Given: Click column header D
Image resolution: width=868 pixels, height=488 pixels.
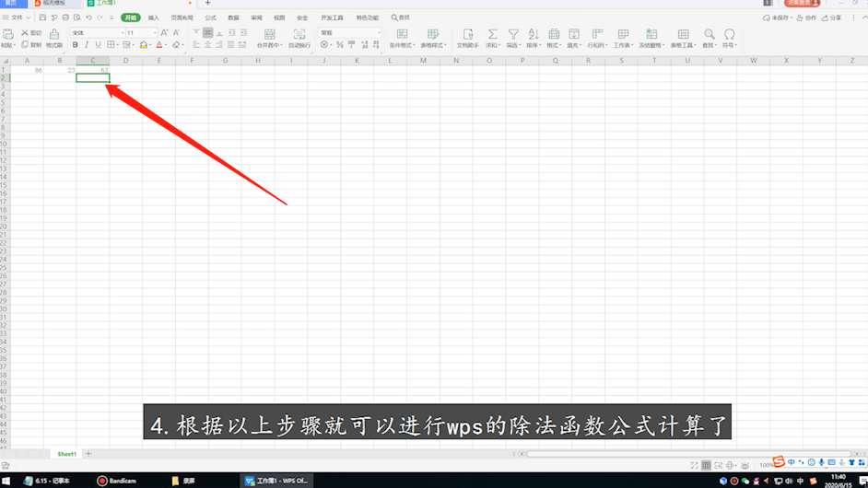Looking at the screenshot, I should tap(125, 60).
